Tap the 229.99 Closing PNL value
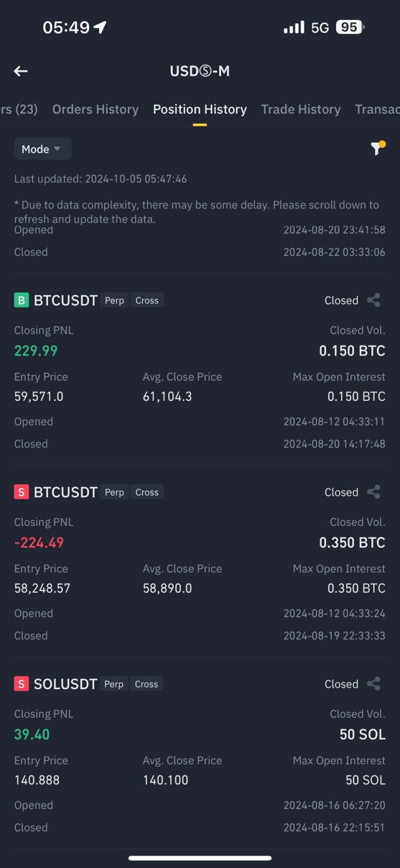The height and width of the screenshot is (868, 400). pos(36,351)
